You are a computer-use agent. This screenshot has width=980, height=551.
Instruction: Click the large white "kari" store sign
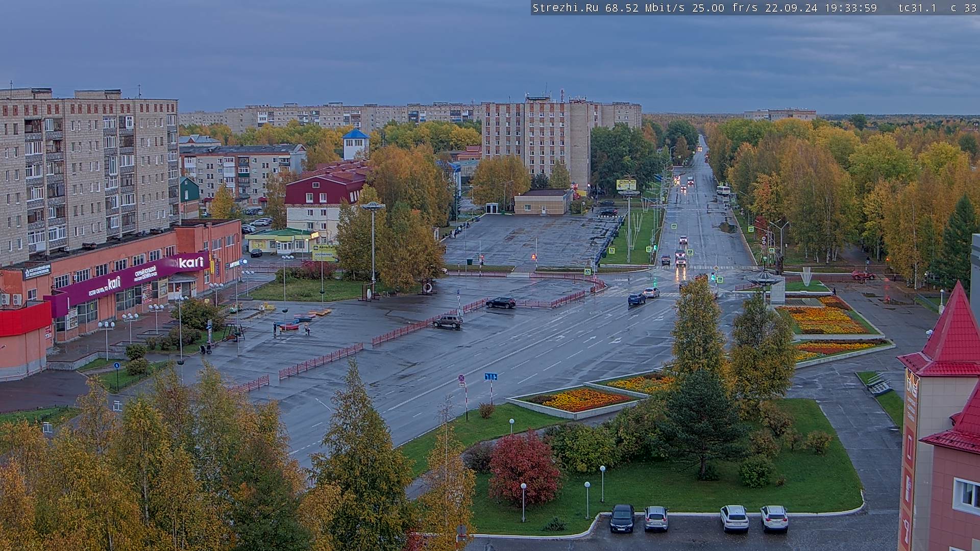[x=191, y=262]
